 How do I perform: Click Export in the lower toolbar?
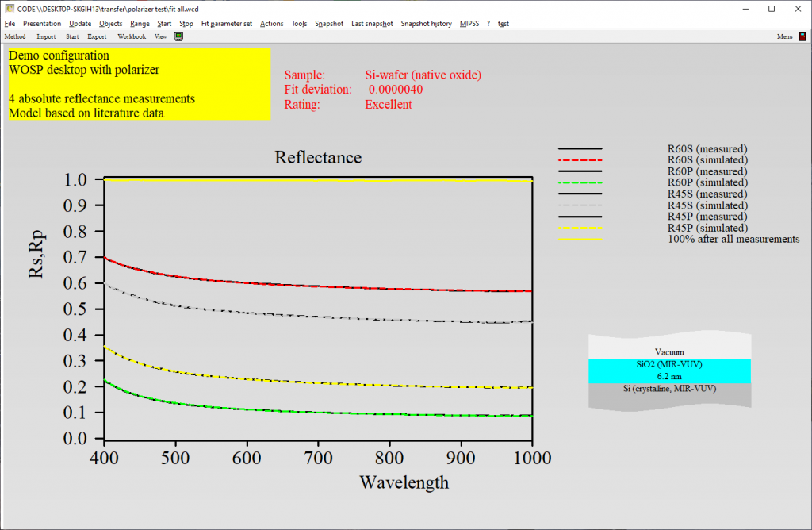pos(97,36)
